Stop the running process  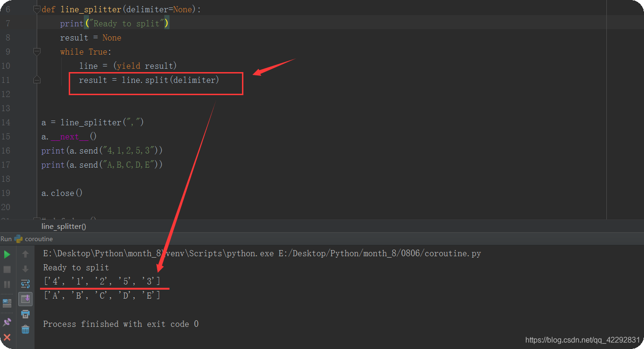[7, 269]
